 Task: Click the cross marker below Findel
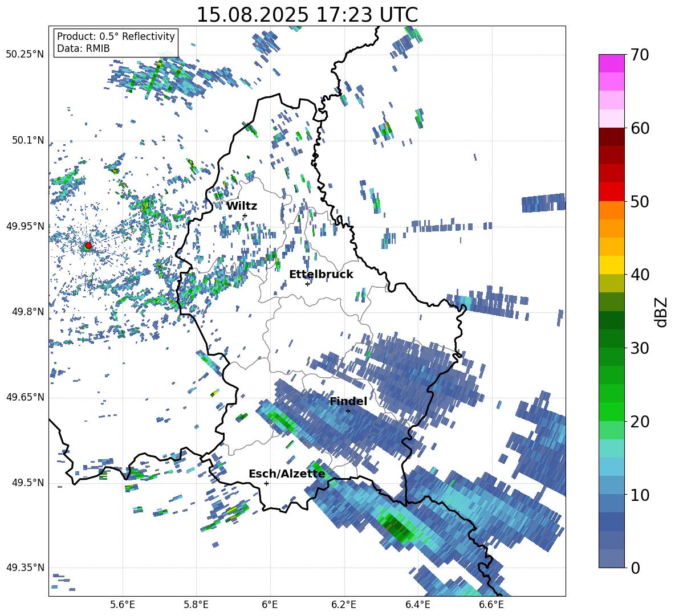coord(348,411)
